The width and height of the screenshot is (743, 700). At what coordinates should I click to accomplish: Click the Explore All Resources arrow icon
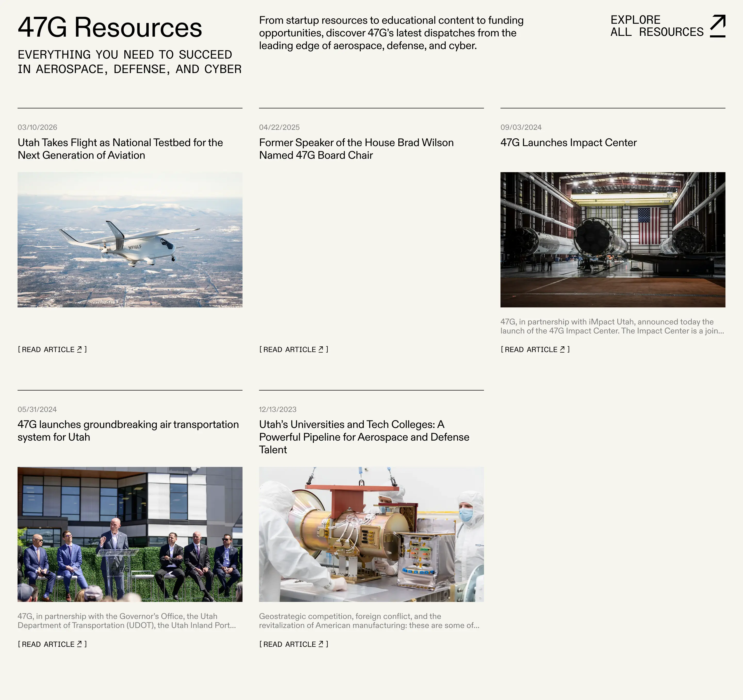[717, 26]
